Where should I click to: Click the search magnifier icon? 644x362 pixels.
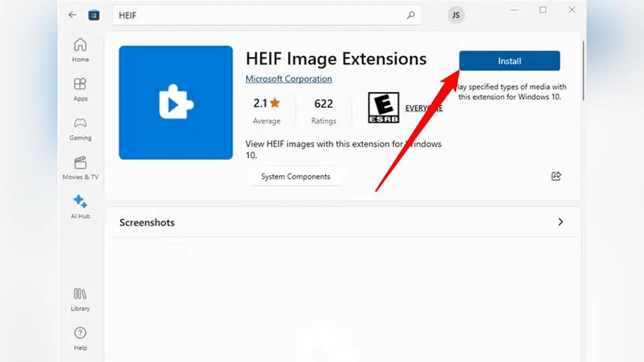point(411,16)
